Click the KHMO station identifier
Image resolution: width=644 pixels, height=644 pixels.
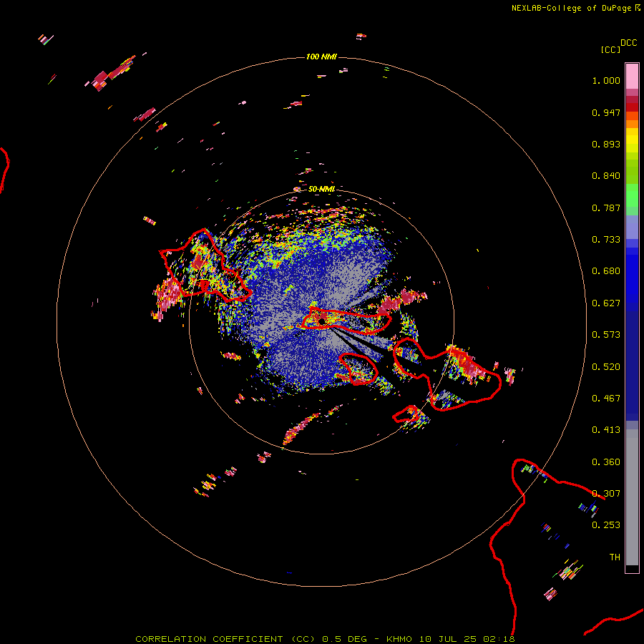point(399,639)
